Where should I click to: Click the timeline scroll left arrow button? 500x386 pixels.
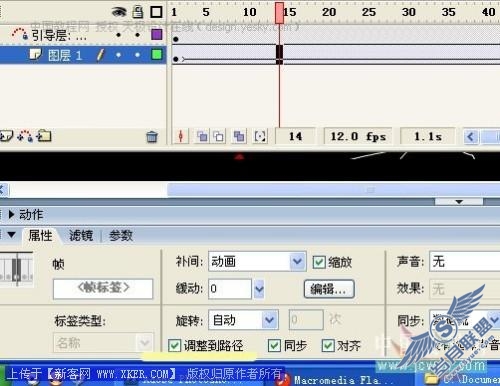point(470,136)
